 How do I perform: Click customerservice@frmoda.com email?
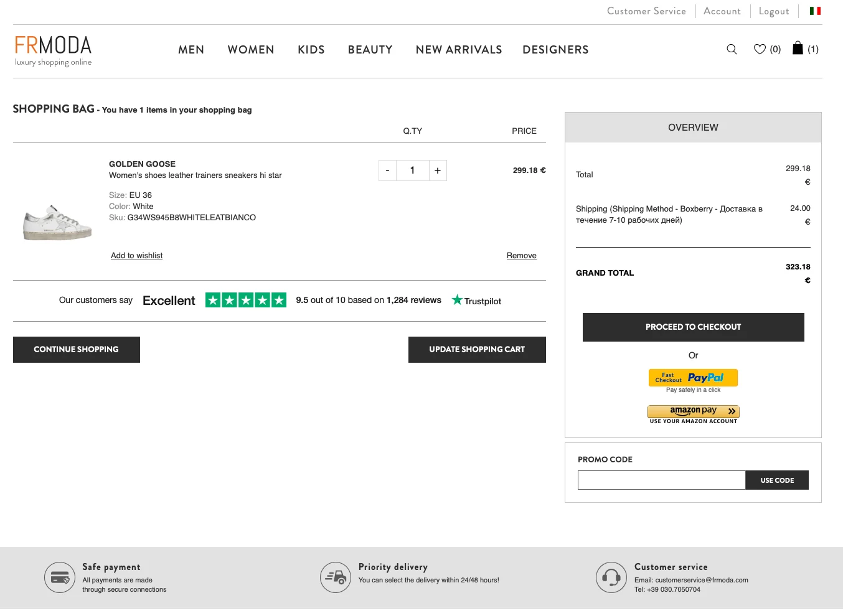coord(702,580)
